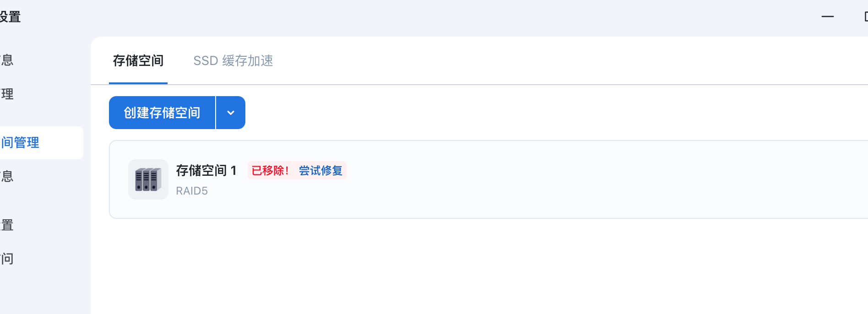
Task: Click the 设置 window title text
Action: tap(10, 17)
